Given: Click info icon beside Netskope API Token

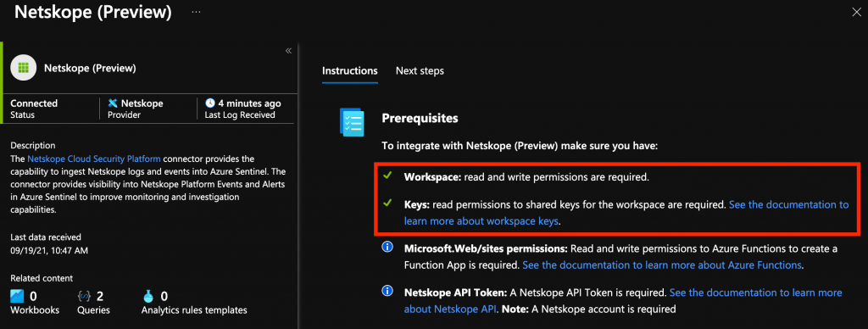Looking at the screenshot, I should tap(387, 291).
